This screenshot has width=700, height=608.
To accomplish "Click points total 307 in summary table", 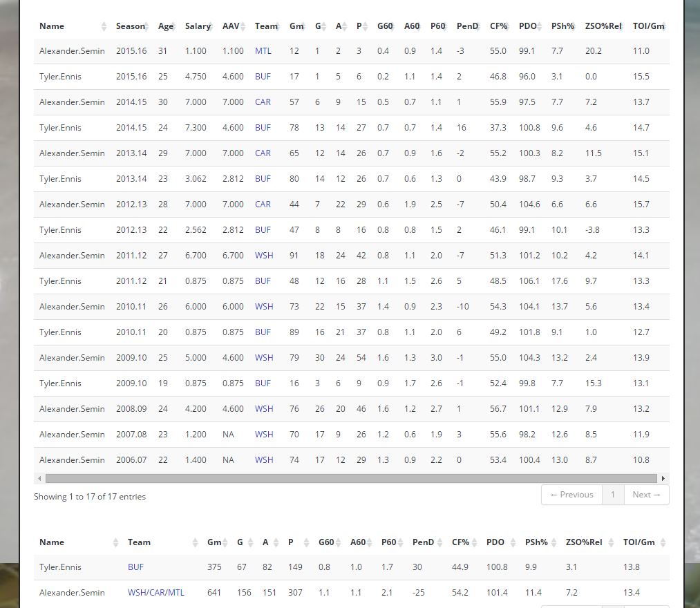I will [x=295, y=592].
